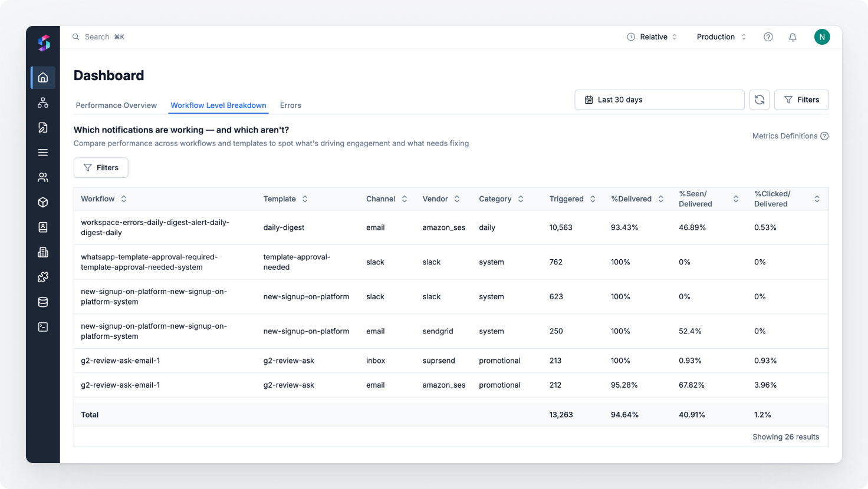Screen dimensions: 868x489
Task: Click the Filters button above the table
Action: [x=101, y=168]
